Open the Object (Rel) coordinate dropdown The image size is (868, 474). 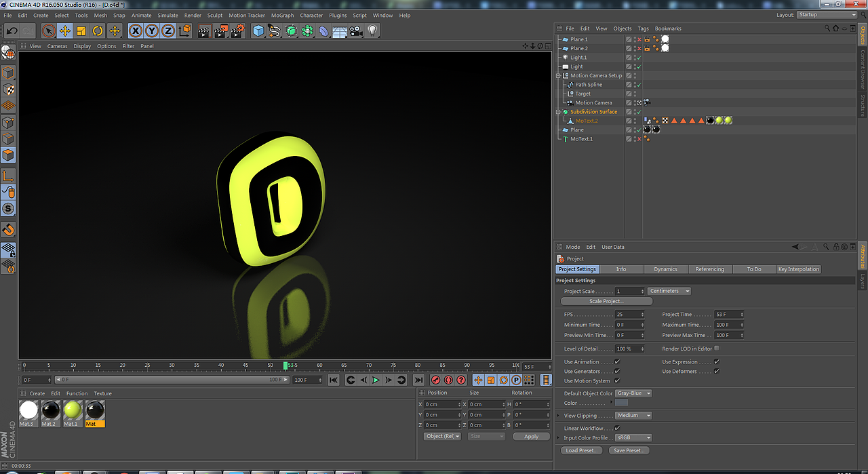443,437
